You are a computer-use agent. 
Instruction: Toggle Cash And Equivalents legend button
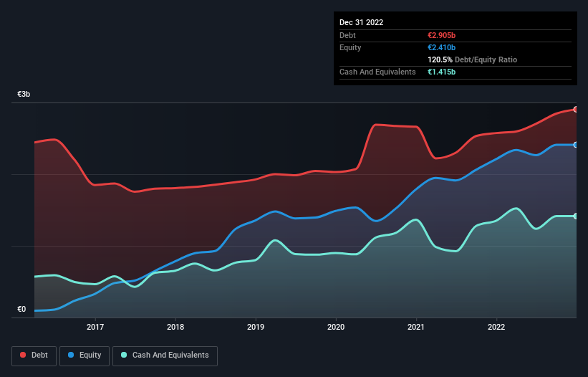165,355
